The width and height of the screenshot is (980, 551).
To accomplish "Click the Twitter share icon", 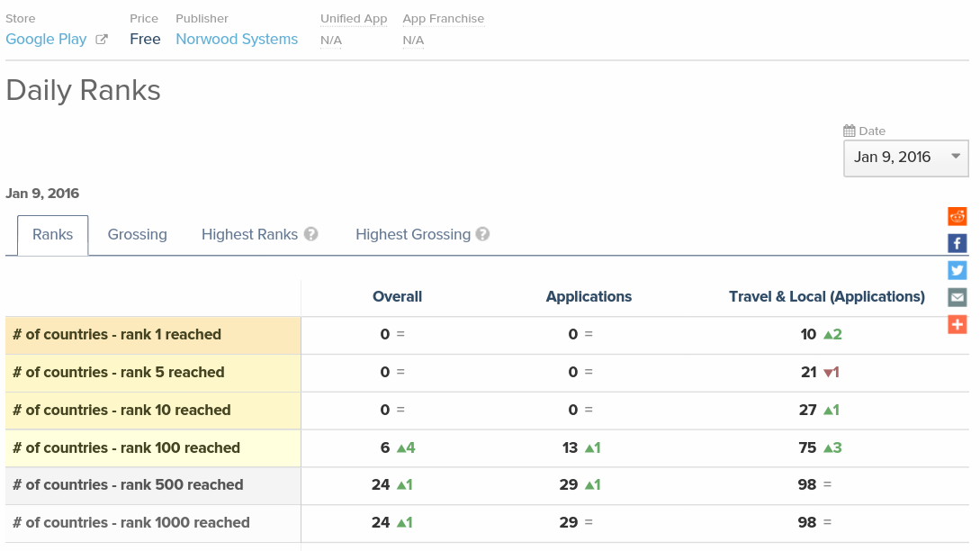I will click(957, 270).
